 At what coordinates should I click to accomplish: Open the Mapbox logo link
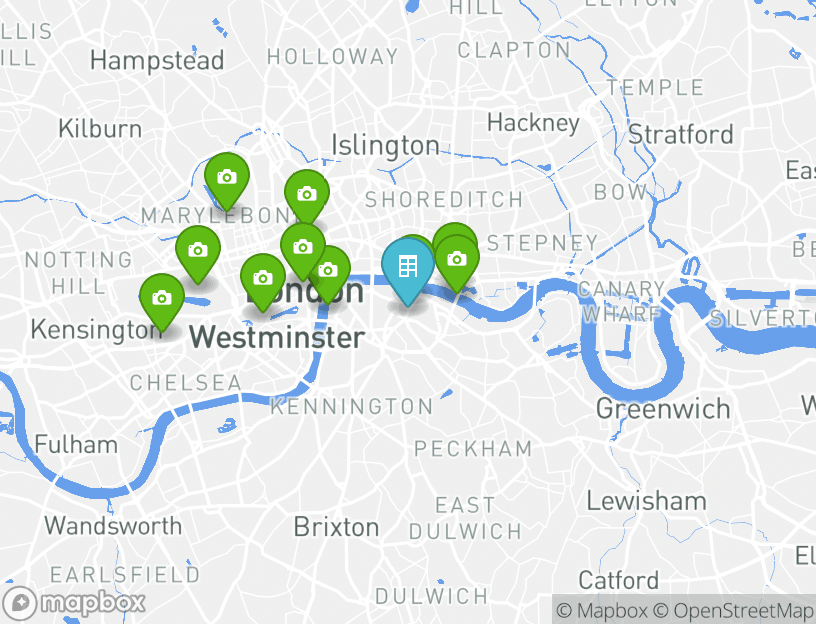[x=73, y=604]
